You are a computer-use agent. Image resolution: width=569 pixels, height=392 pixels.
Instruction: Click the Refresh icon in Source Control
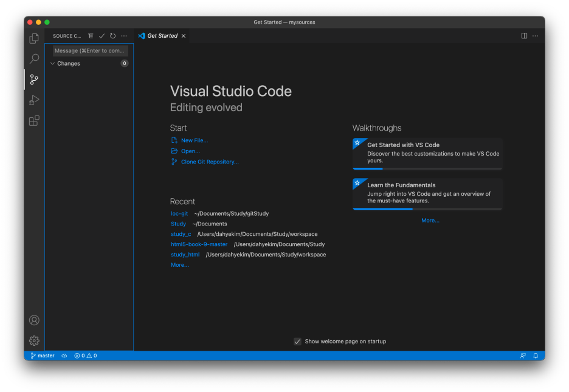(x=113, y=36)
